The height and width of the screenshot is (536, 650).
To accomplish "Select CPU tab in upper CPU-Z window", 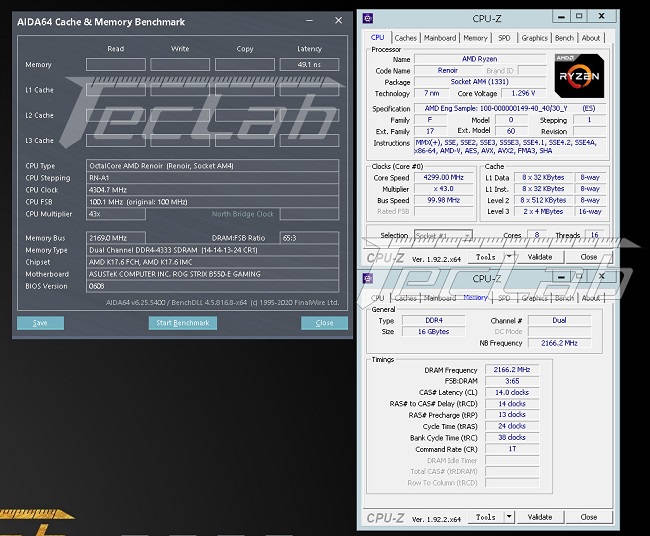I will pos(377,37).
